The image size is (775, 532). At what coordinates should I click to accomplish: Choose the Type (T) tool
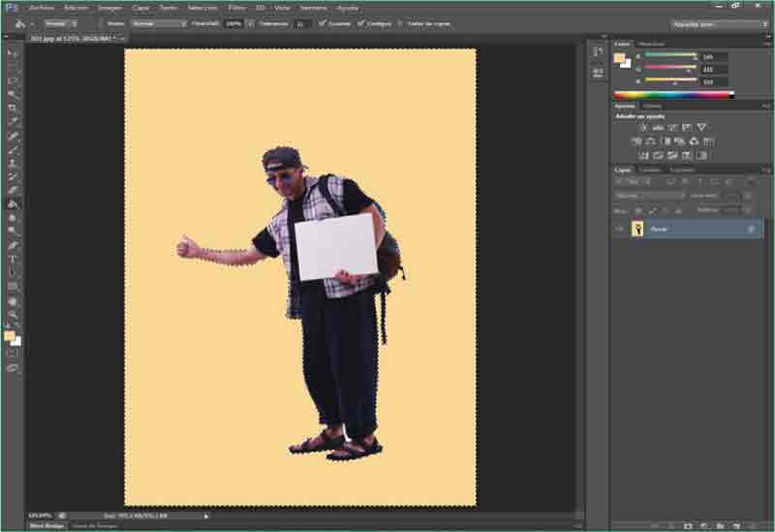(13, 260)
